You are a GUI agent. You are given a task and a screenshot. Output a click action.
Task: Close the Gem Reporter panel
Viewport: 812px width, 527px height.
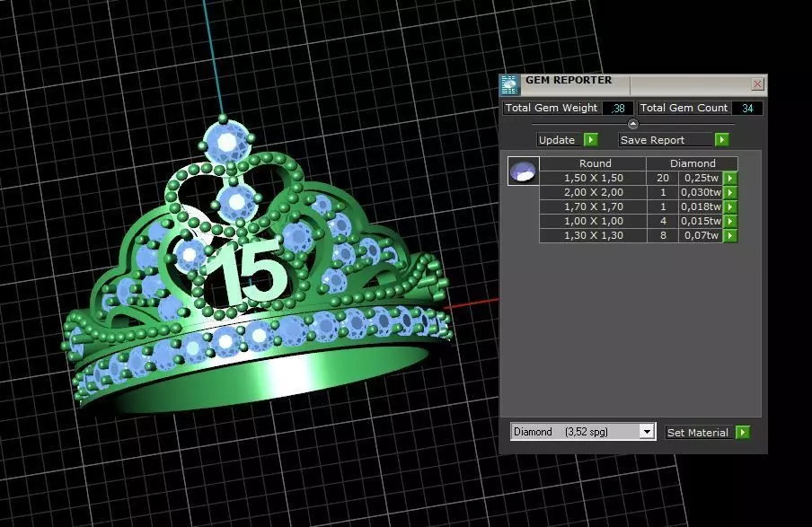coord(757,83)
